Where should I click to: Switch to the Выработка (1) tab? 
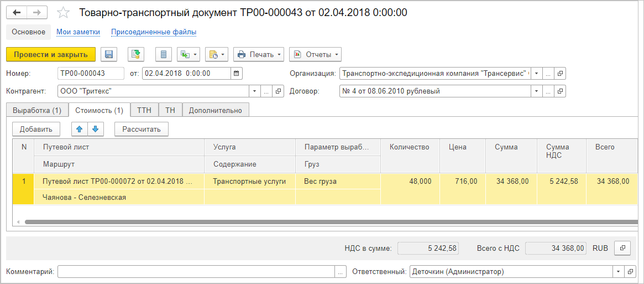pos(37,110)
